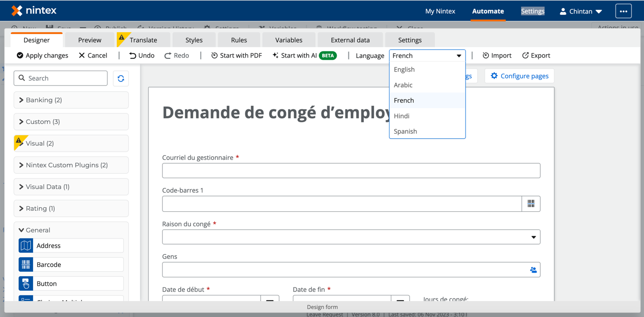
Task: Choose French from language list
Action: click(x=427, y=101)
